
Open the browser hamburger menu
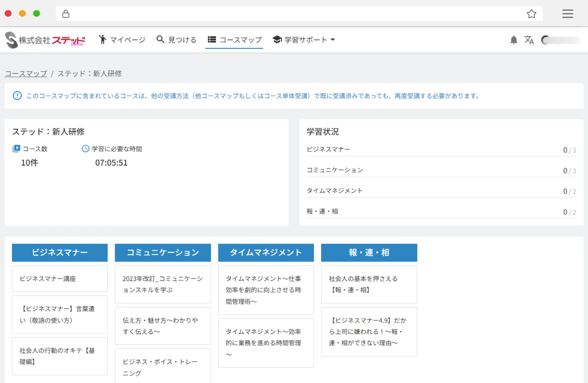[568, 14]
